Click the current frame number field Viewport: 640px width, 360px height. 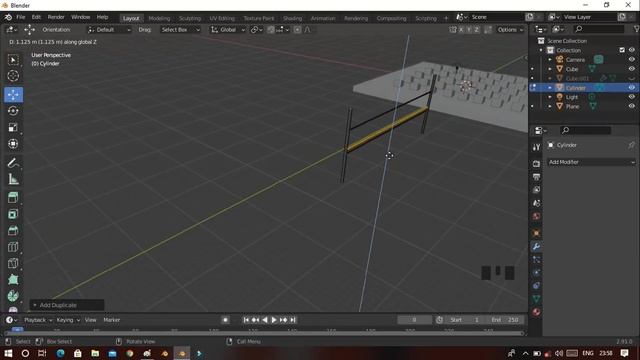click(414, 320)
